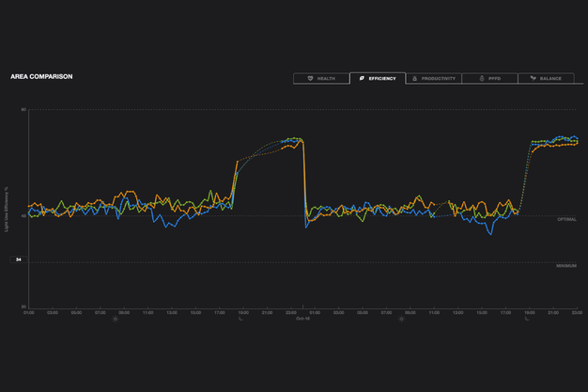This screenshot has width=588, height=392.
Task: Select the PPFD tab
Action: [x=489, y=79]
